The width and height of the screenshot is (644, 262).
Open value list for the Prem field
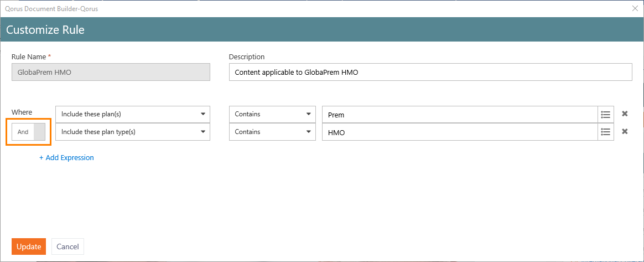coord(606,114)
